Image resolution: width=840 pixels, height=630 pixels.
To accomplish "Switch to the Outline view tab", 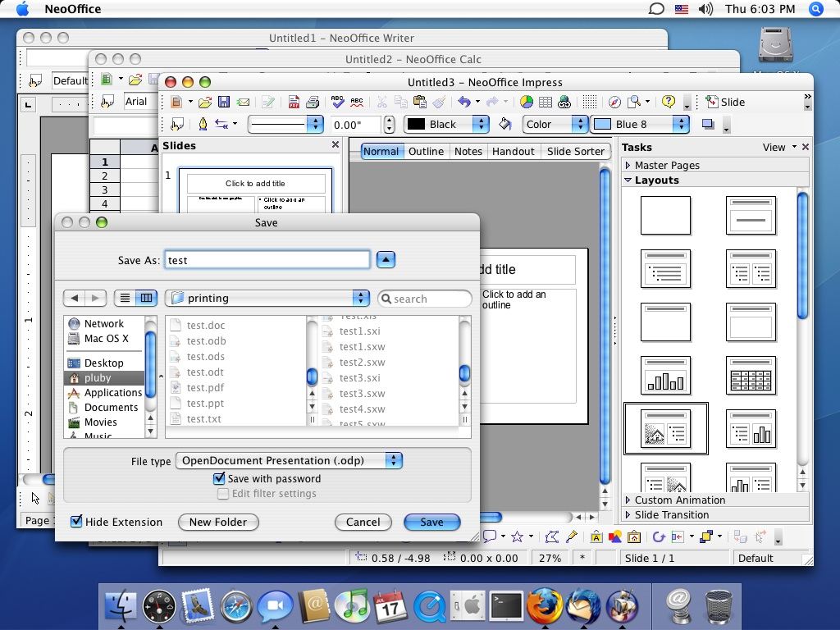I will coord(426,151).
